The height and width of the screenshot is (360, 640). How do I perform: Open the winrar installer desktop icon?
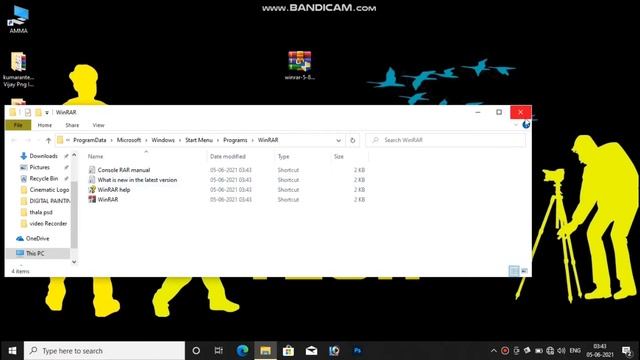coord(300,64)
